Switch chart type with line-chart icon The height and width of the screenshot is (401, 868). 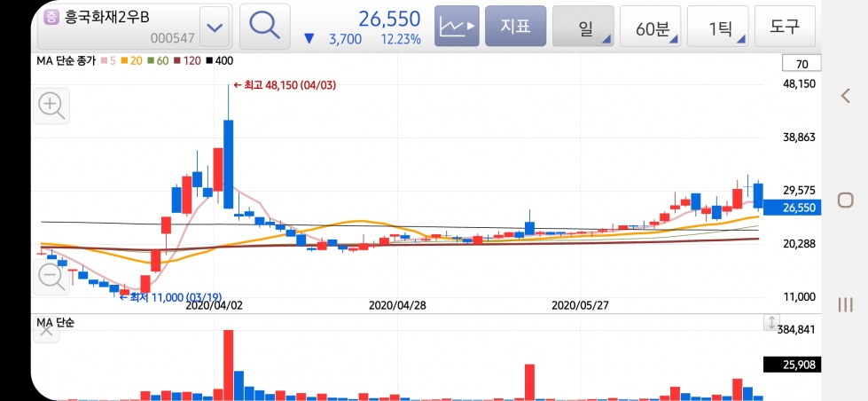pyautogui.click(x=457, y=26)
